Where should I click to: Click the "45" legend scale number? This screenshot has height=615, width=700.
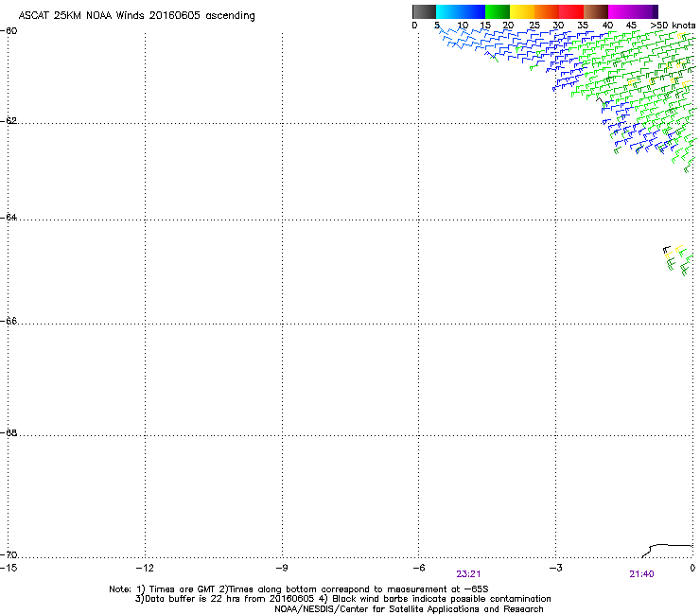point(631,26)
